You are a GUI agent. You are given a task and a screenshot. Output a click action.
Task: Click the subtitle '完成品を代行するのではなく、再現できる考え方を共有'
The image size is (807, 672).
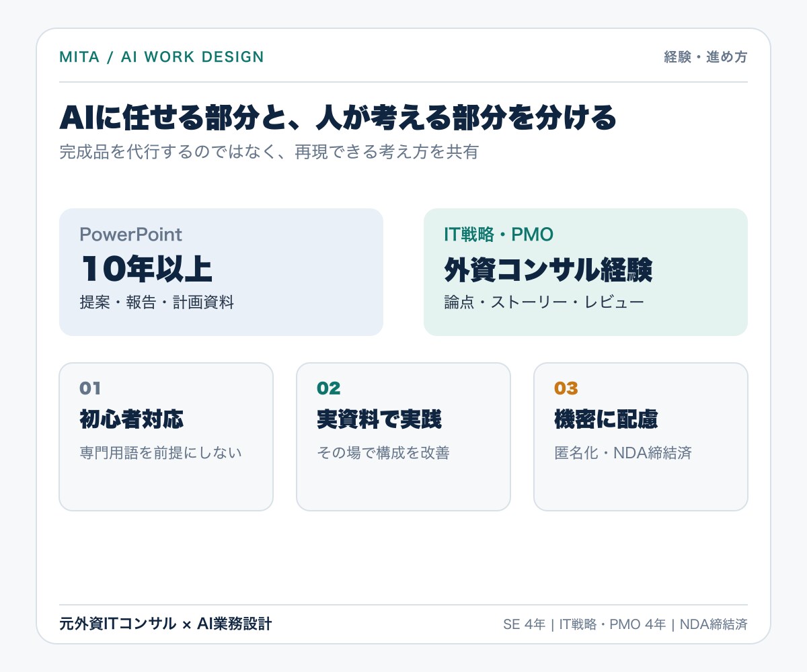[x=269, y=152]
